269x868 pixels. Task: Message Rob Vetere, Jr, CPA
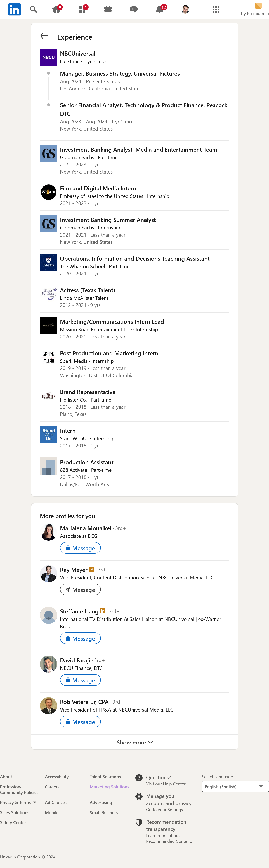[80, 722]
